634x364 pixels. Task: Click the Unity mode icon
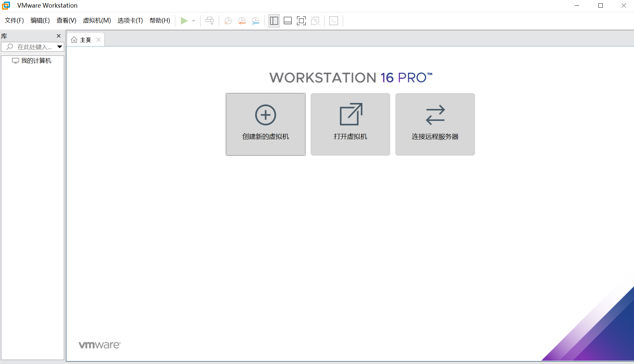pyautogui.click(x=315, y=21)
